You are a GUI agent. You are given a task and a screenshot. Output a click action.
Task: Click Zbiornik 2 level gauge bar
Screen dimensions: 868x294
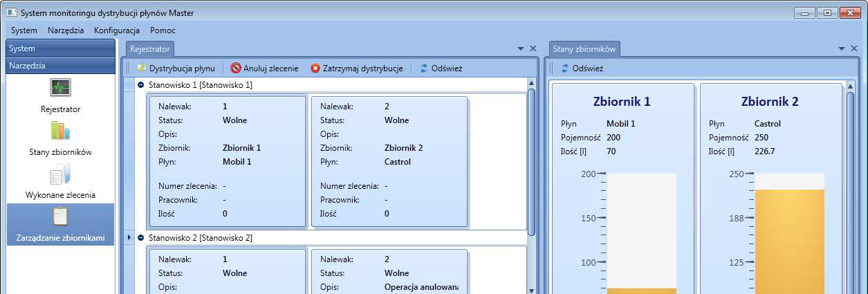[x=789, y=234]
